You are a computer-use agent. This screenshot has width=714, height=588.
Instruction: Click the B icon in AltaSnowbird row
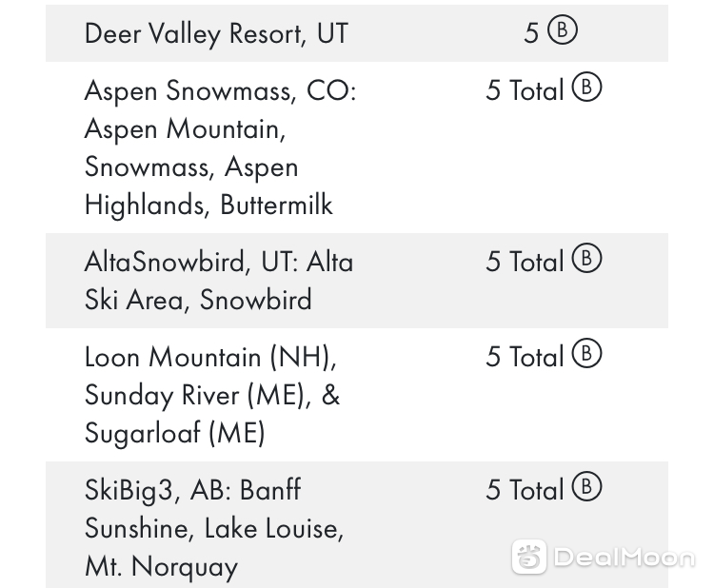click(586, 258)
